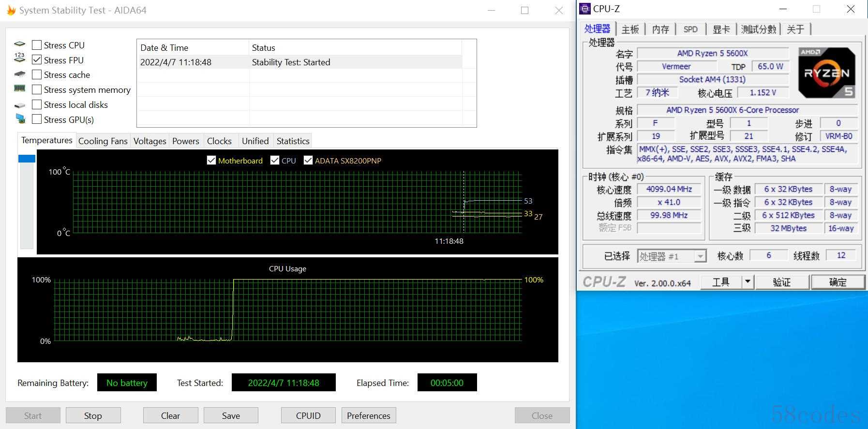Viewport: 868px width, 429px height.
Task: Open the CPUID panel button
Action: pyautogui.click(x=308, y=415)
